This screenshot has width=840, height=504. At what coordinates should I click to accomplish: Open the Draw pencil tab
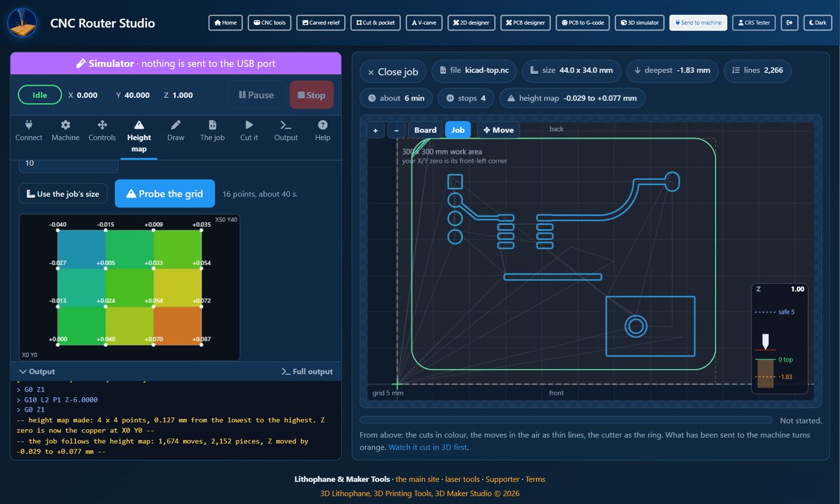[x=176, y=130]
